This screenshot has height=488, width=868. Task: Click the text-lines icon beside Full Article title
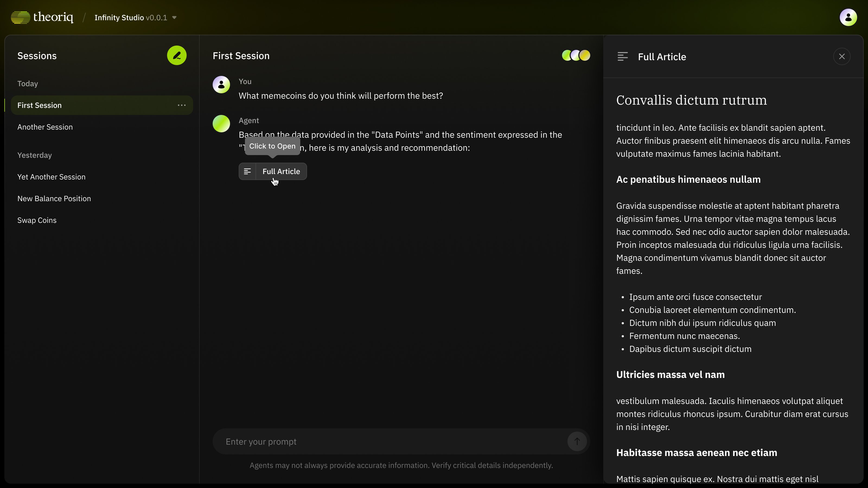point(622,57)
